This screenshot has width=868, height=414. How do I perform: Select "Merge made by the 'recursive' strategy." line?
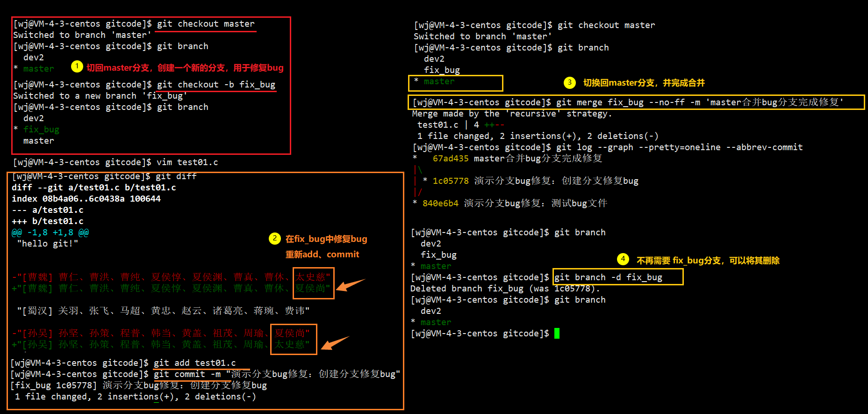(x=512, y=114)
